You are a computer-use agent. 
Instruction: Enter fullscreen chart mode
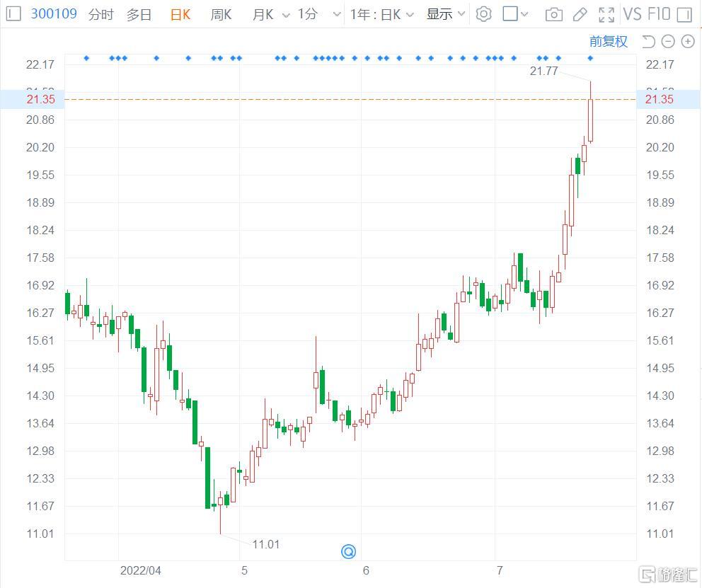pos(606,15)
